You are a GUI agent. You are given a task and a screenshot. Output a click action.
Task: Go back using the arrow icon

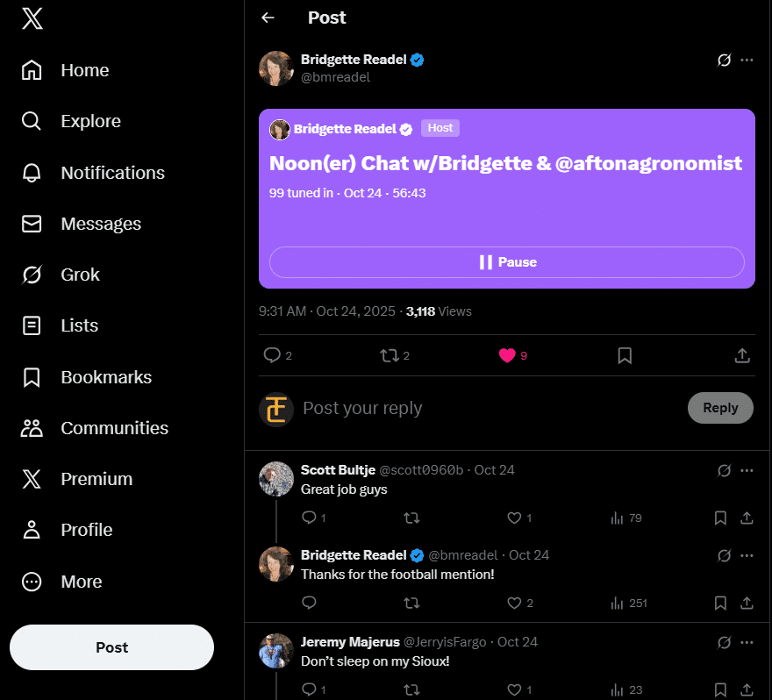[268, 18]
